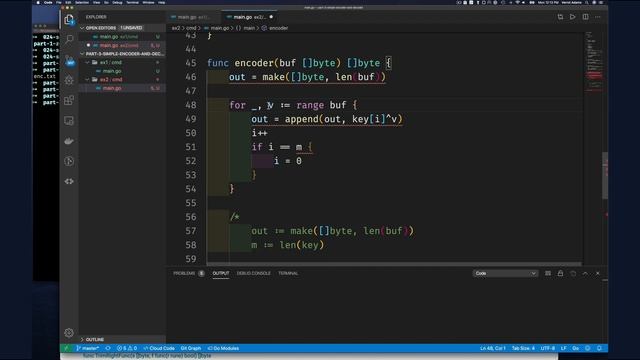Open the editor More Actions ellipsis
Image resolution: width=640 pixels, height=360 pixels.
[598, 17]
